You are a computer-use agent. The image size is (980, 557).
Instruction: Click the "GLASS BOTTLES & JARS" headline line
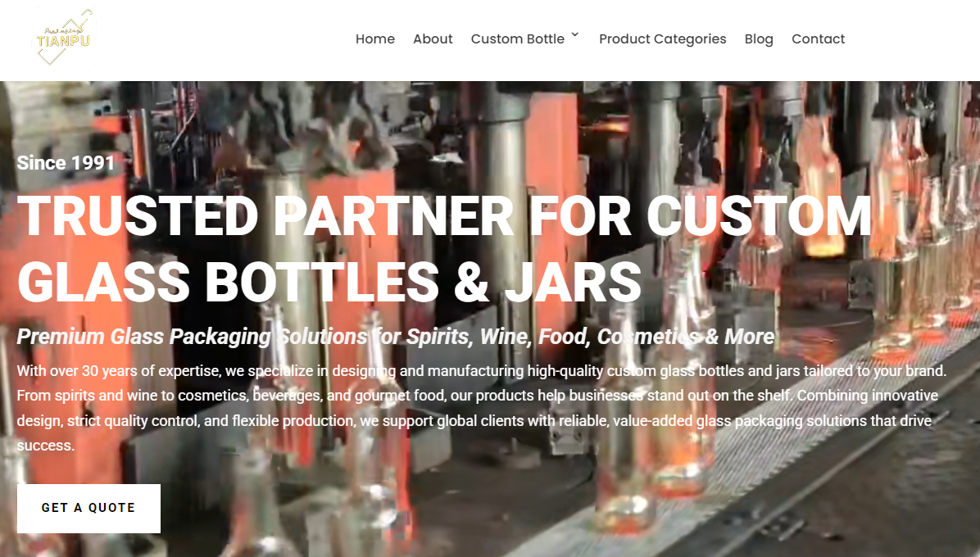point(329,283)
